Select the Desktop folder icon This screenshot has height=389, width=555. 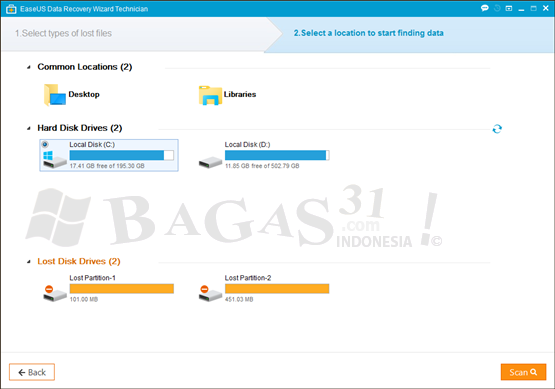coord(55,95)
